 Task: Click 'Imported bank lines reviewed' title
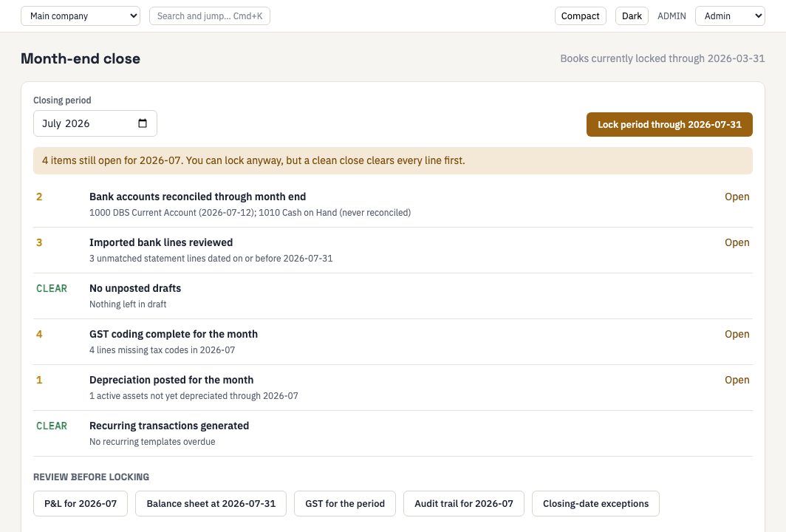point(161,242)
